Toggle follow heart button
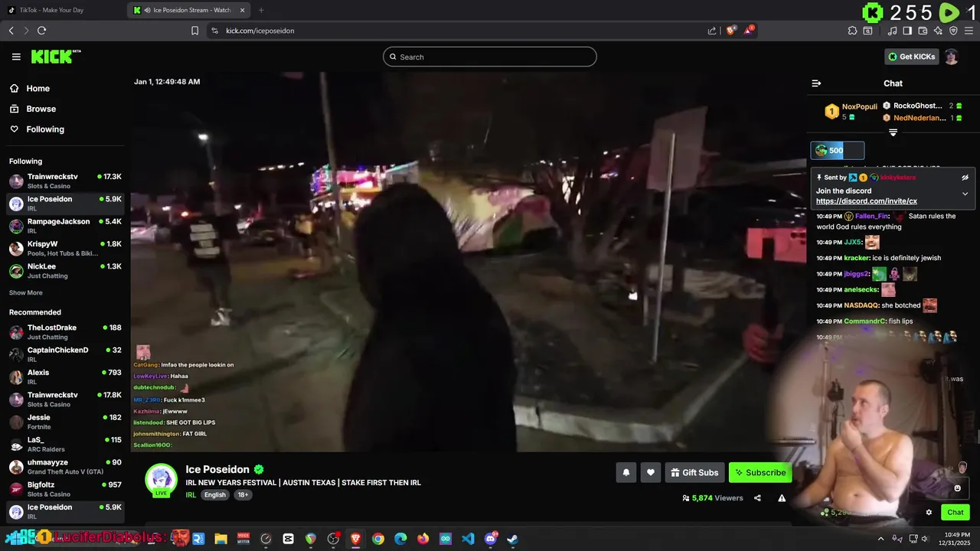The height and width of the screenshot is (551, 980). point(650,472)
